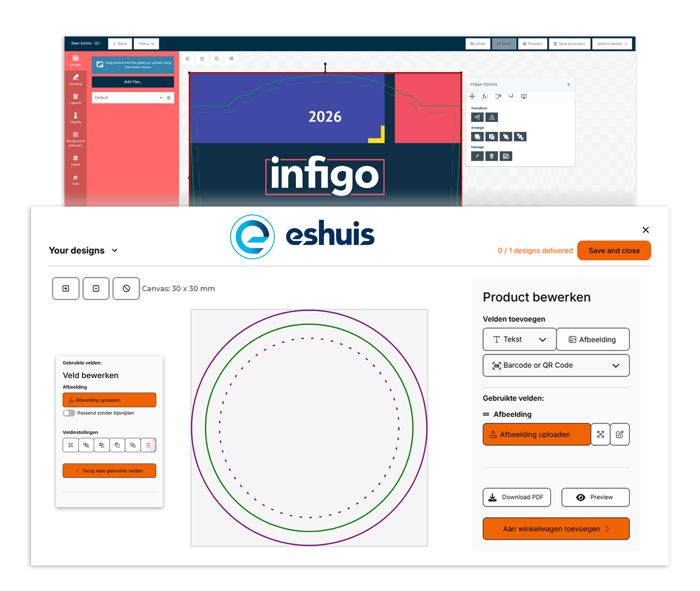Click the Afbeelding add-field button

593,339
